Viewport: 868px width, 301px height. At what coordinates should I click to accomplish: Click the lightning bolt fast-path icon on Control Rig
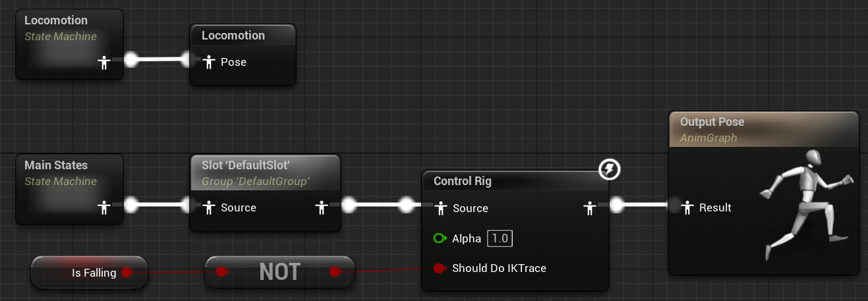pyautogui.click(x=610, y=171)
